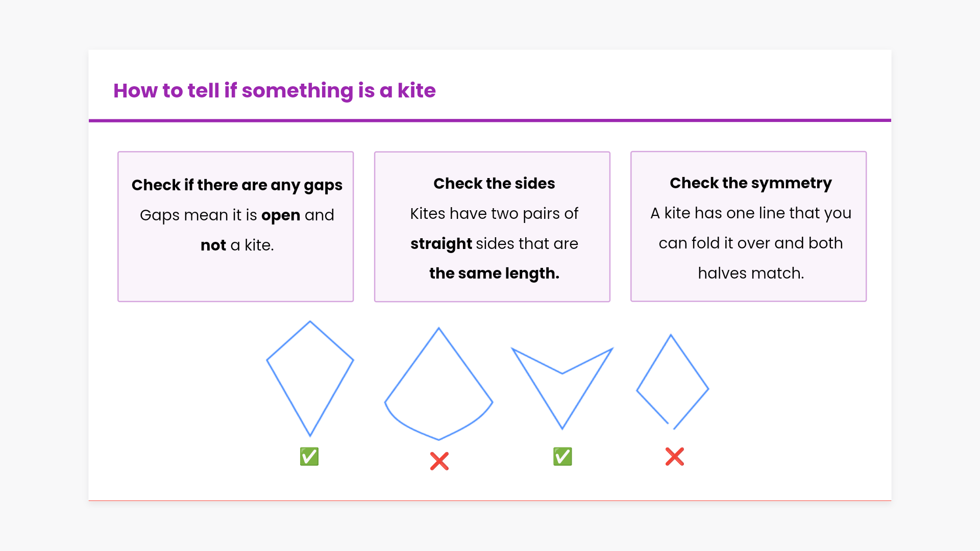Image resolution: width=980 pixels, height=551 pixels.
Task: Select the "Check if there are any gaps" heading
Action: click(237, 185)
